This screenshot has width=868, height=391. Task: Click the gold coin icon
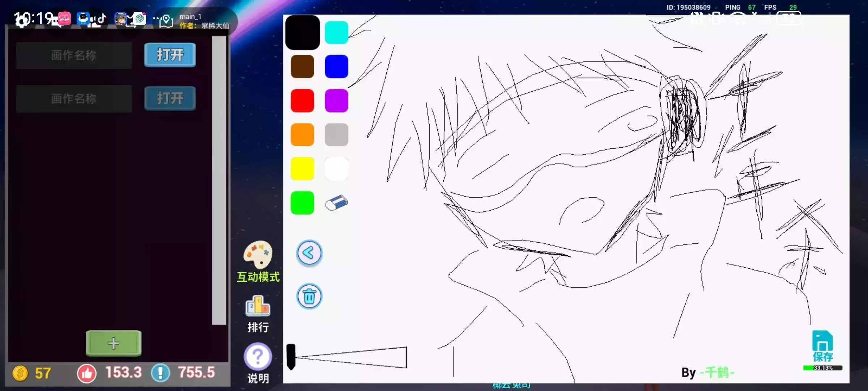[x=20, y=373]
